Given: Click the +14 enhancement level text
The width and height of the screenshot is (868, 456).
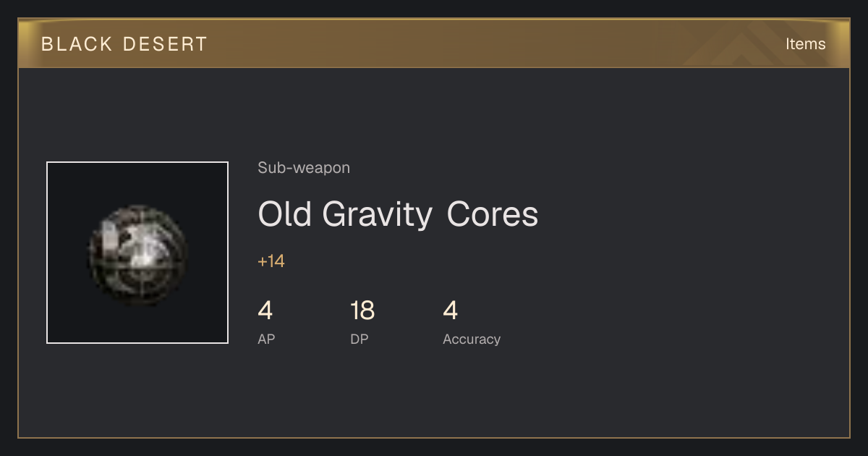Looking at the screenshot, I should point(271,261).
